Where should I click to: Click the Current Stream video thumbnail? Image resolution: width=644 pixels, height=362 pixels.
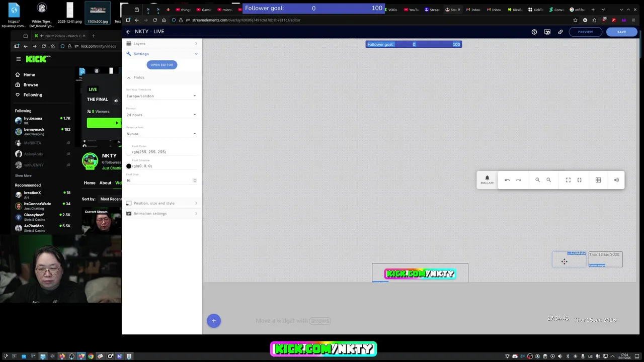[x=103, y=221]
